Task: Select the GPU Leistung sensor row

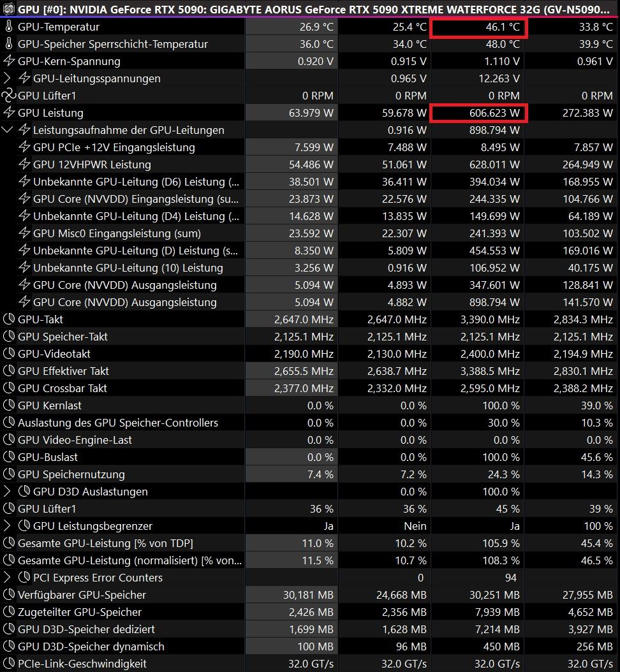Action: [x=310, y=112]
